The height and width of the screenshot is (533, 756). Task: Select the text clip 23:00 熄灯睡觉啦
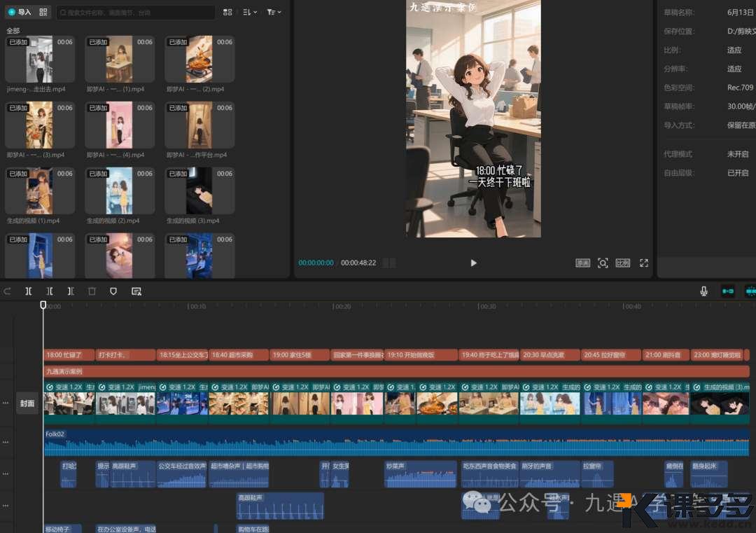(717, 355)
